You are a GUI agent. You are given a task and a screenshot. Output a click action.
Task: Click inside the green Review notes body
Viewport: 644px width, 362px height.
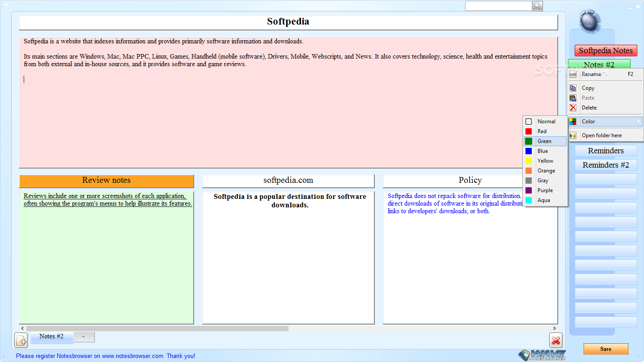click(x=106, y=258)
